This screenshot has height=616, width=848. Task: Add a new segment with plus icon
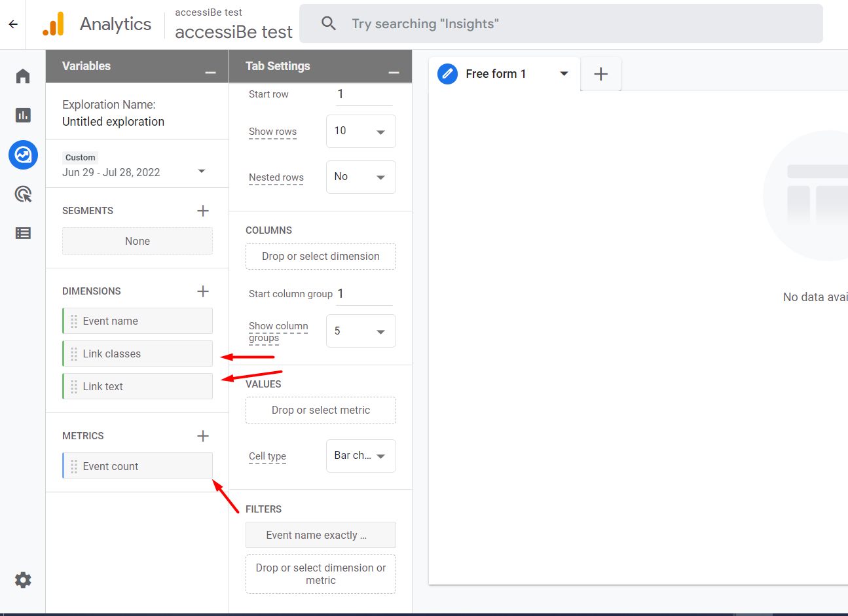click(x=203, y=211)
